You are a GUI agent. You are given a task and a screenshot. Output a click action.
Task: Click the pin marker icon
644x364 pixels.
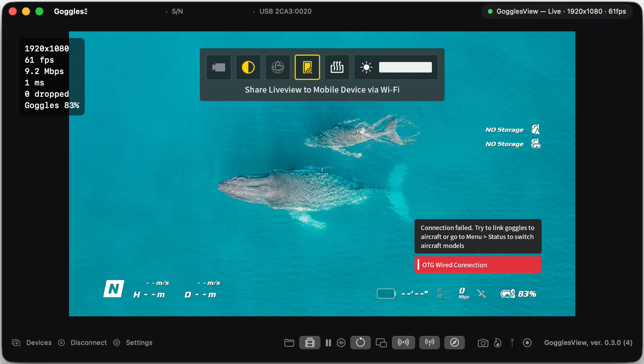tap(512, 343)
